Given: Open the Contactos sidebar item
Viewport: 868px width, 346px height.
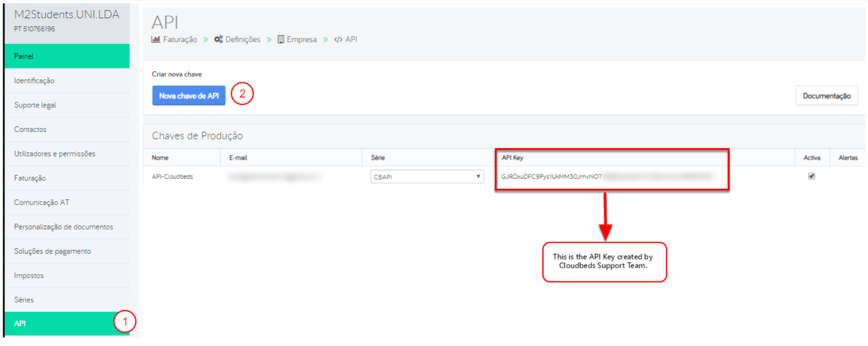Looking at the screenshot, I should click(30, 129).
